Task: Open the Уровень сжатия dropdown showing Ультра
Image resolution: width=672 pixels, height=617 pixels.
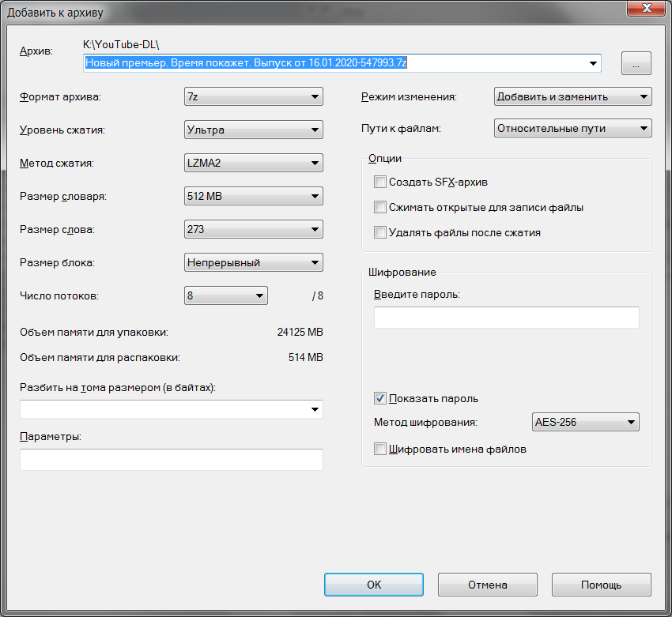Action: (253, 130)
